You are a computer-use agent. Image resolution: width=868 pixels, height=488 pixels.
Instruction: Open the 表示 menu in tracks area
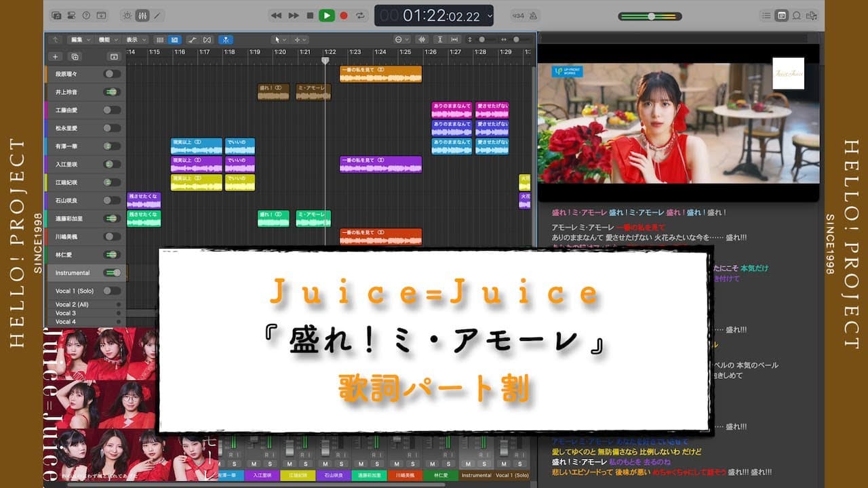[x=136, y=40]
